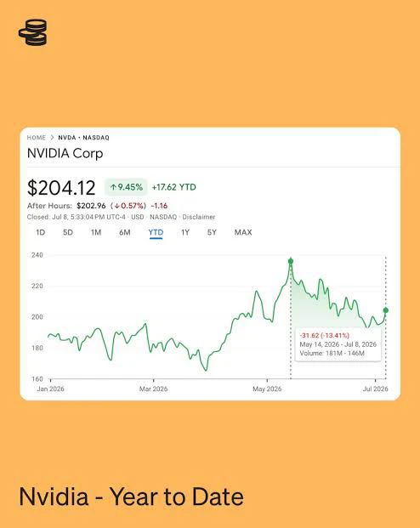Viewport: 420px width, 528px height.
Task: Click the down arrow beside 0.57% after-hours
Action: (x=116, y=206)
